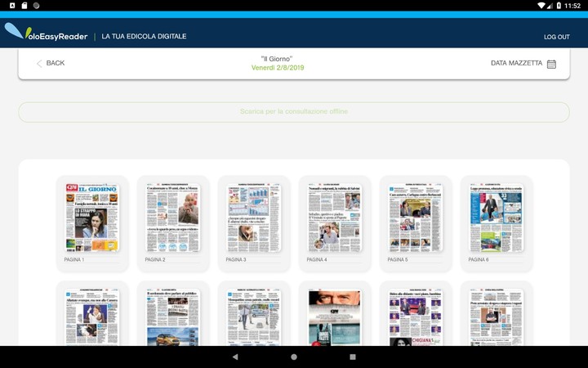Screen dimensions: 588x368
Task: Tap the Android back navigation triangle
Action: (235, 357)
